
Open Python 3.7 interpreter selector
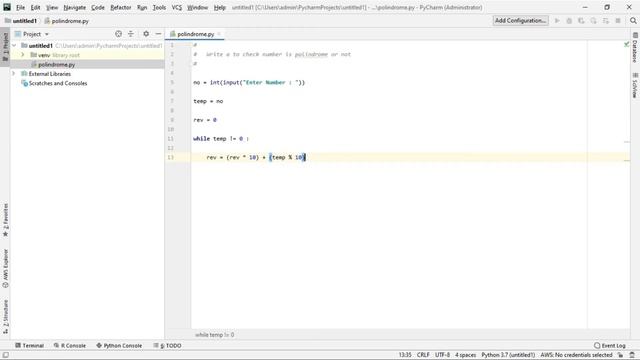click(x=508, y=355)
